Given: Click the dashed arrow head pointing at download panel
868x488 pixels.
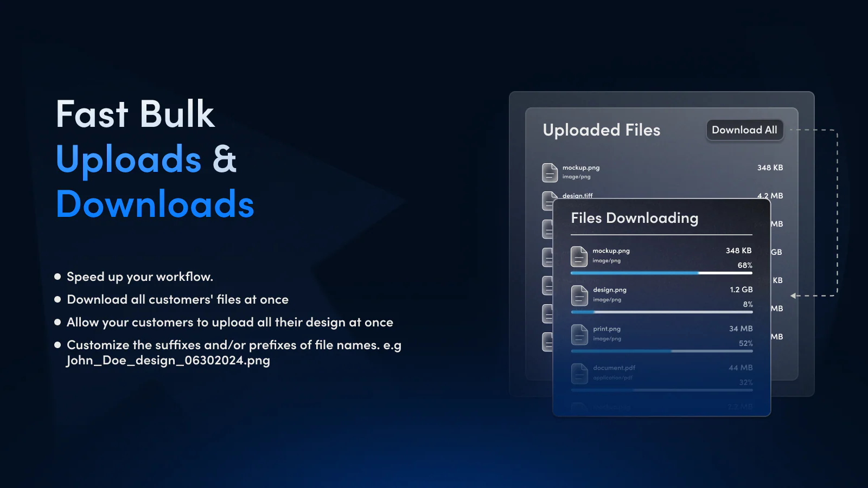Looking at the screenshot, I should tap(794, 296).
